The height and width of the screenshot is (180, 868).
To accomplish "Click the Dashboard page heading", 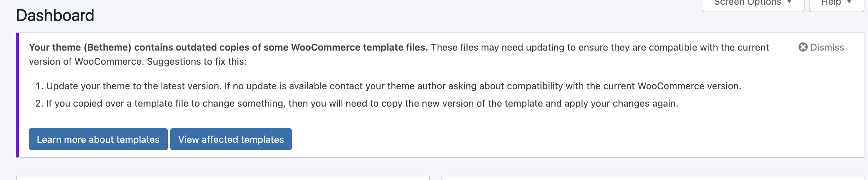I will tap(55, 16).
